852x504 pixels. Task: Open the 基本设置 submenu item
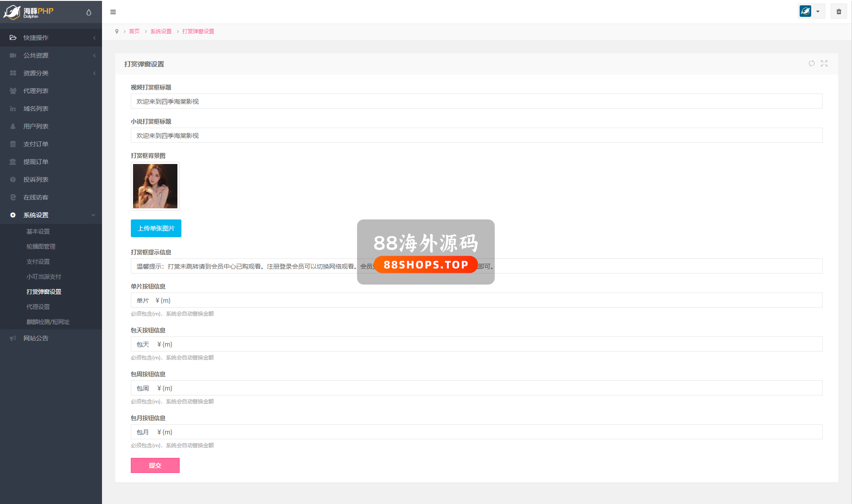pyautogui.click(x=38, y=231)
